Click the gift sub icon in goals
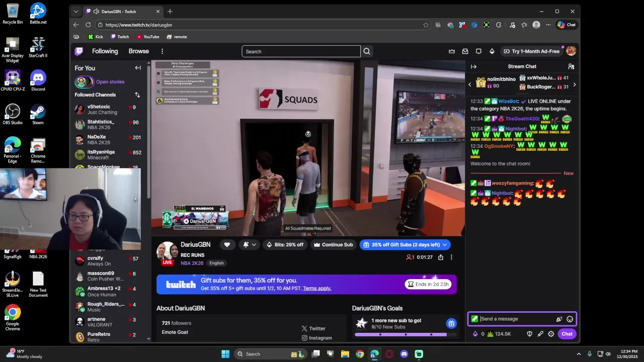 click(x=451, y=323)
